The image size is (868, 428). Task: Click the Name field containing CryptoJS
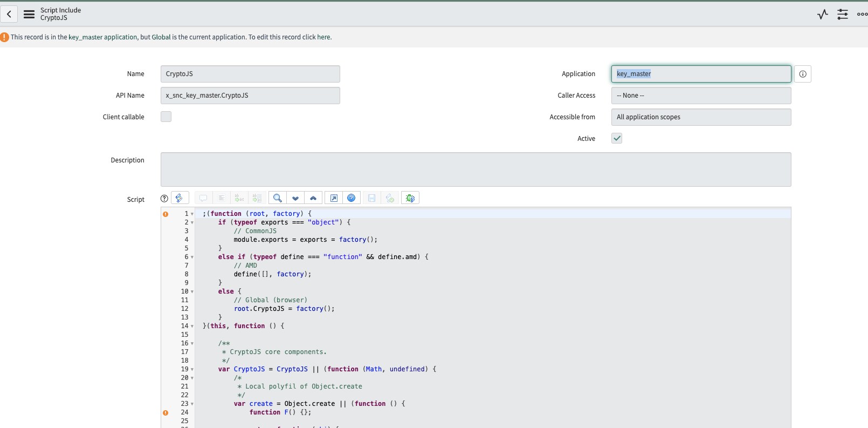click(x=250, y=74)
